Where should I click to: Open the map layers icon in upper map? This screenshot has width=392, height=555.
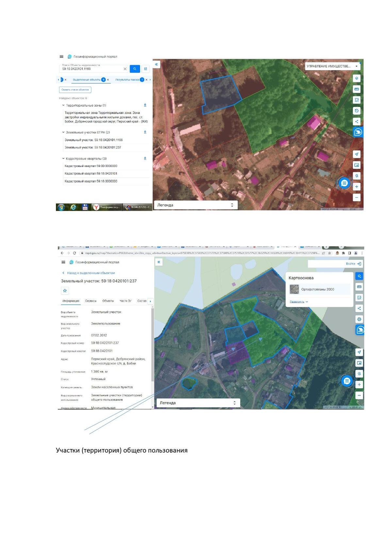[x=357, y=78]
